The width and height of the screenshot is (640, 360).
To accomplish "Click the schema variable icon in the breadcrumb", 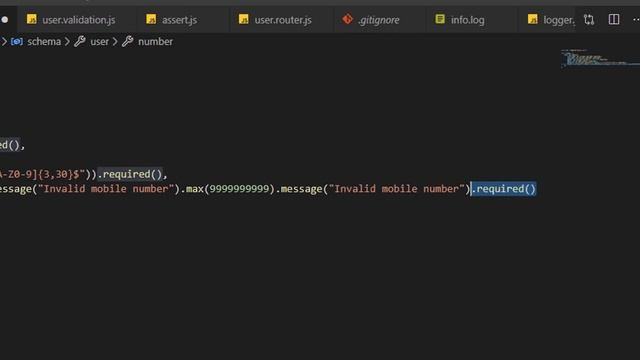I will [x=17, y=42].
